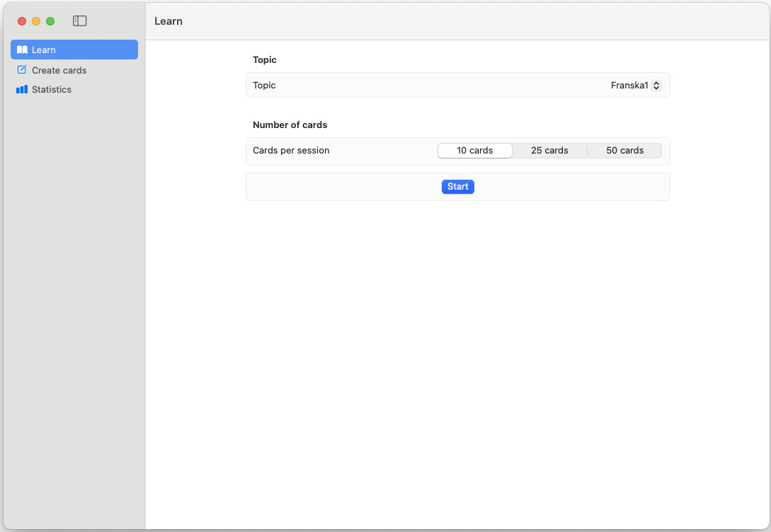Image resolution: width=771 pixels, height=532 pixels.
Task: Click the Topic row label
Action: click(264, 86)
